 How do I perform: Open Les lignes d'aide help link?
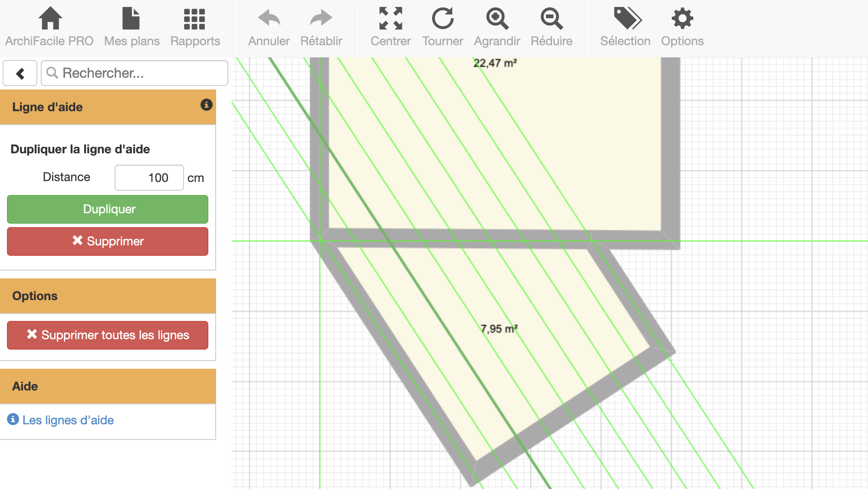point(68,420)
